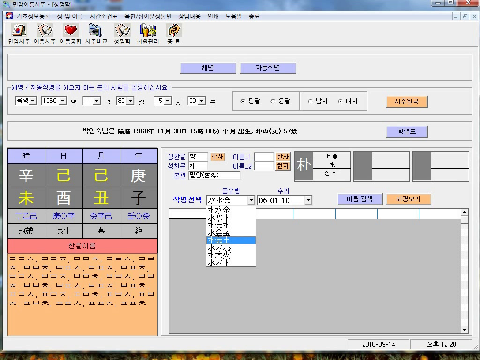This screenshot has height=360, width=480.
Task: Open the third menu in the menu bar
Action: coord(103,16)
